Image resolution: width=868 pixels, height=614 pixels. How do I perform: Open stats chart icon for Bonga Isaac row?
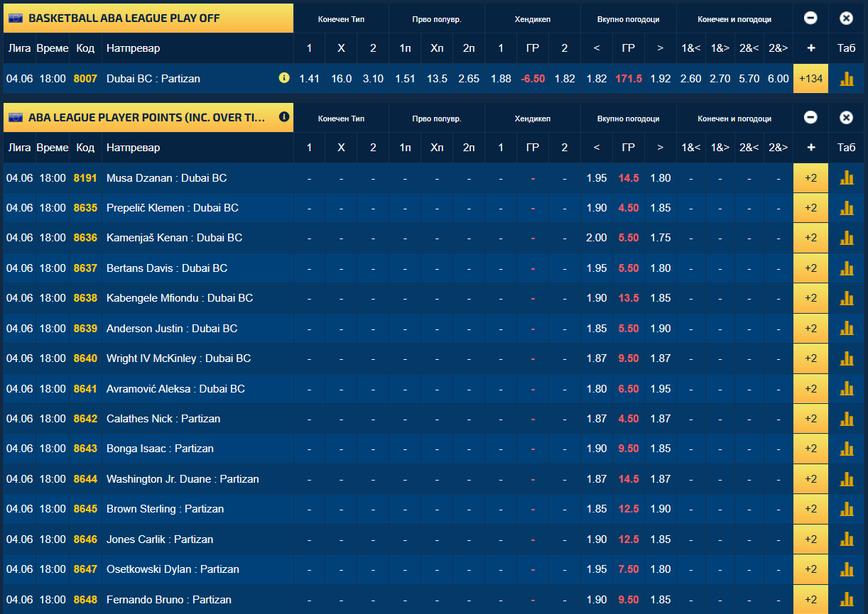point(846,449)
